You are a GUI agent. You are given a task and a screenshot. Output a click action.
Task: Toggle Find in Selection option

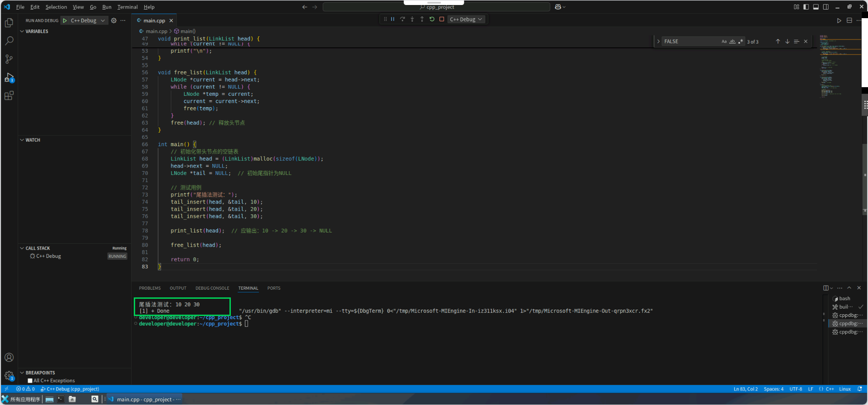796,41
